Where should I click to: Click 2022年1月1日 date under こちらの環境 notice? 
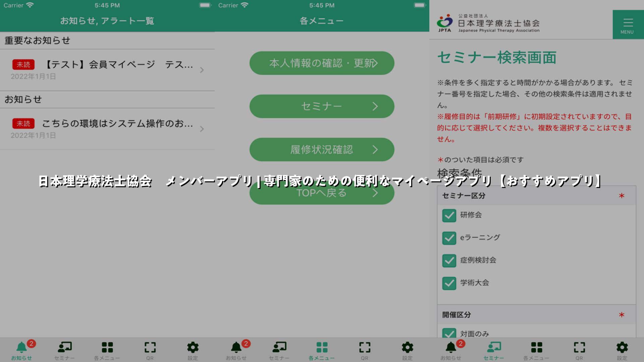(x=33, y=135)
